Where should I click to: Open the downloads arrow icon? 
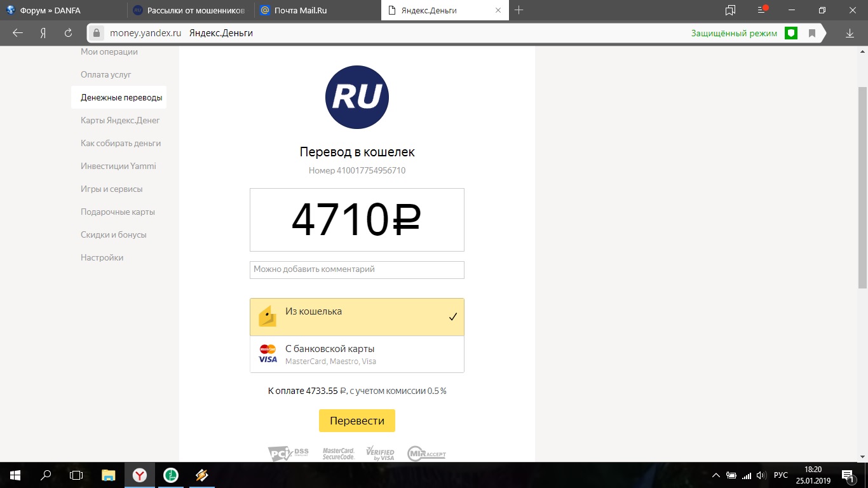[850, 33]
